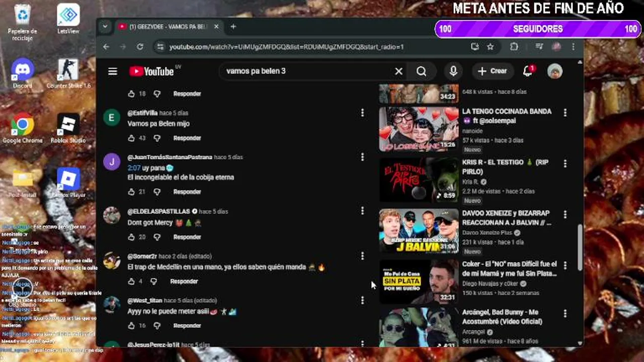644x362 pixels.
Task: Like the comment by @JuanTomásSantanaPastrana
Action: (x=131, y=192)
